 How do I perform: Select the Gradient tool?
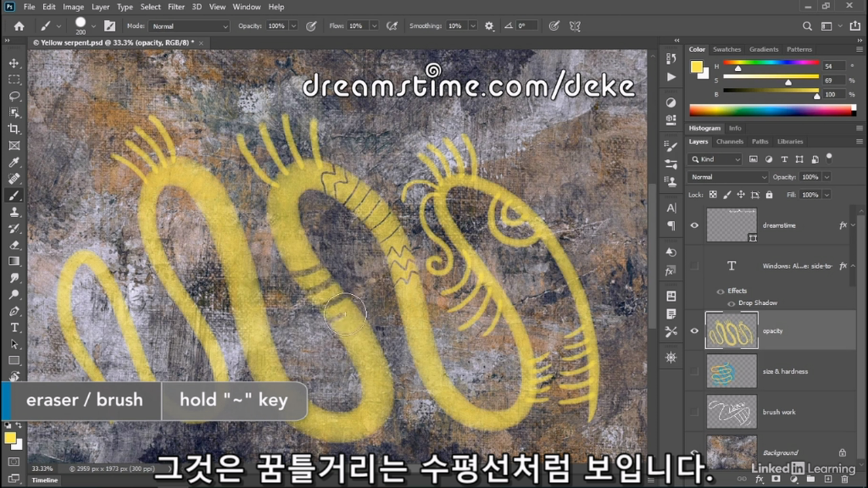click(x=14, y=262)
